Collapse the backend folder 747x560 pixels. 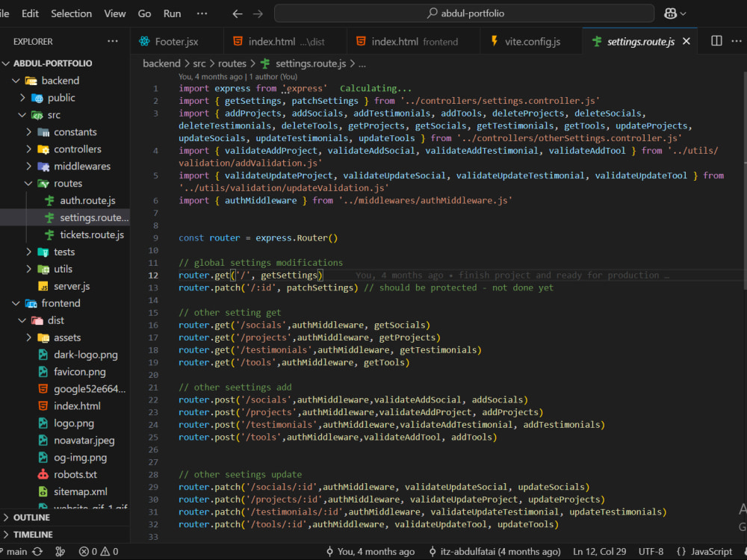(x=60, y=81)
